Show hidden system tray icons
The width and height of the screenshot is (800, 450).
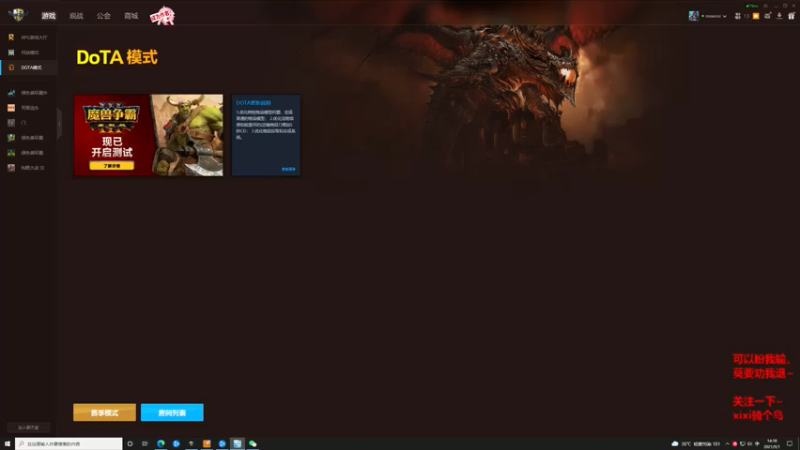coord(727,444)
